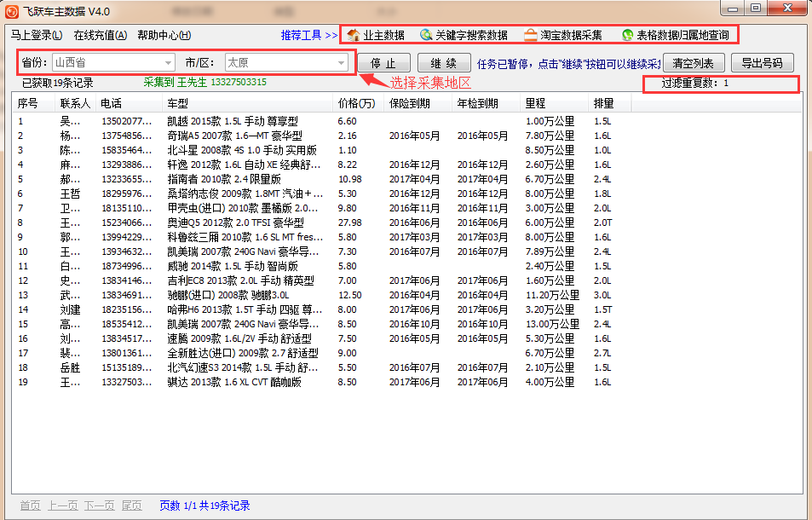Viewport: 812px width, 520px height.
Task: Click the 表格数据归属地查询 green icon
Action: [628, 36]
